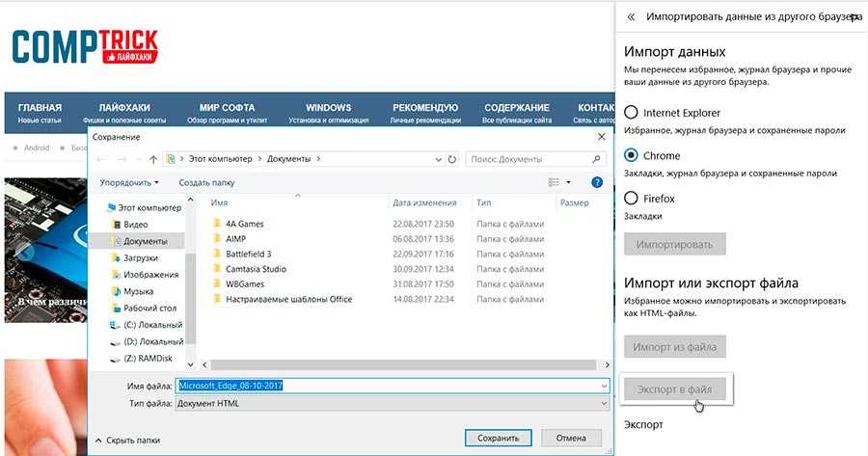This screenshot has height=456, width=868.
Task: Select the Internet Explorer radio button
Action: click(x=632, y=112)
